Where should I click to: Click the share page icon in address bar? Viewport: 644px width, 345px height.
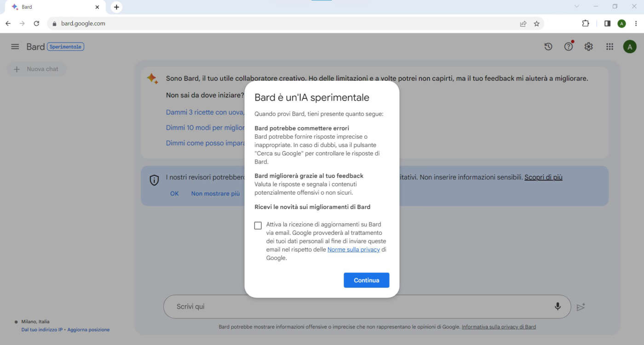coord(523,24)
